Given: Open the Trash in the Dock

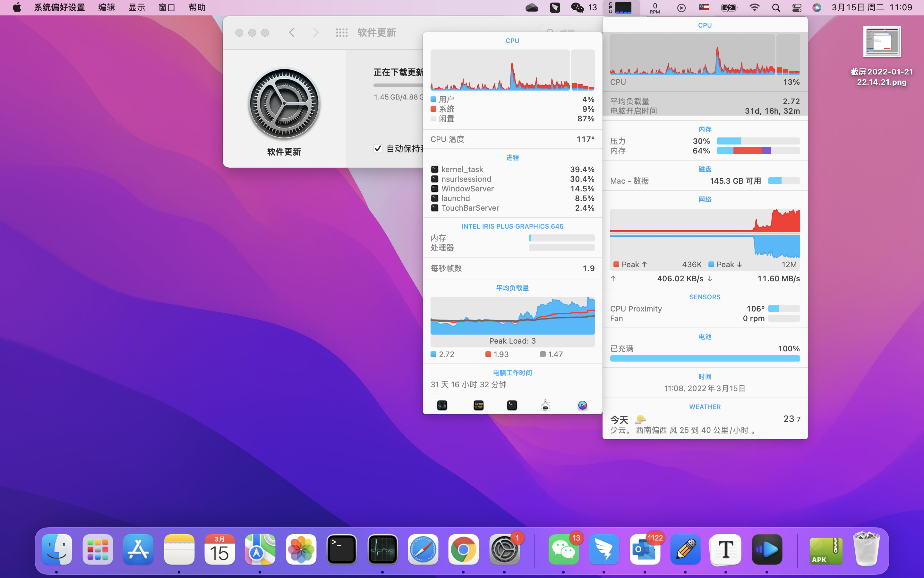Looking at the screenshot, I should (866, 549).
